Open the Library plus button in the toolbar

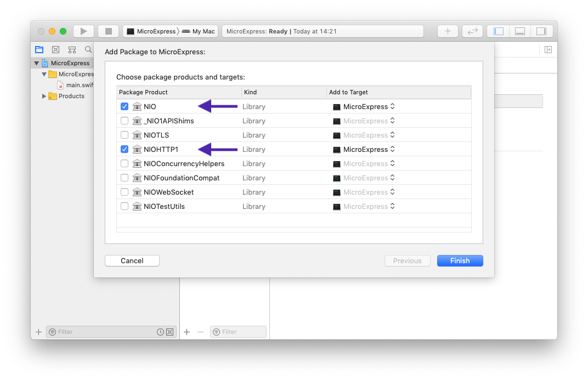pyautogui.click(x=448, y=31)
